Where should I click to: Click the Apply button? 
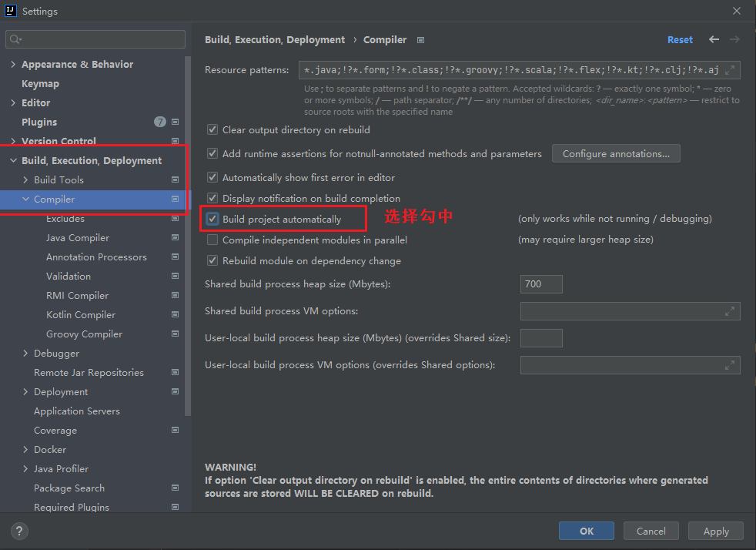click(716, 531)
